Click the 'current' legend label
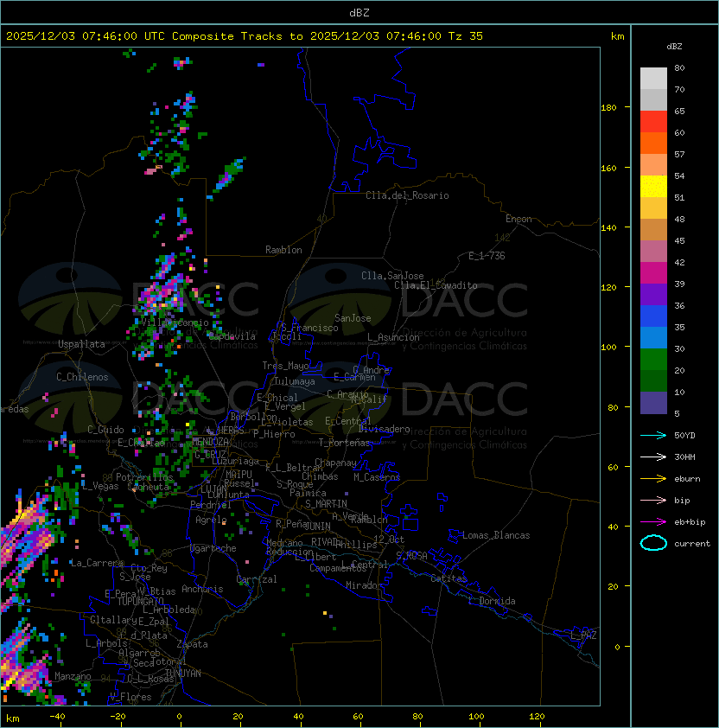Viewport: 719px width, 728px height. point(692,544)
